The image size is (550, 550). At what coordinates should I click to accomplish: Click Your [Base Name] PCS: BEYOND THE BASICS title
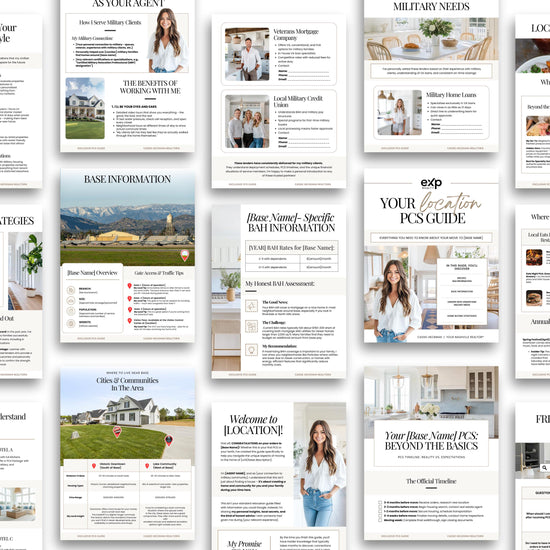[431, 441]
